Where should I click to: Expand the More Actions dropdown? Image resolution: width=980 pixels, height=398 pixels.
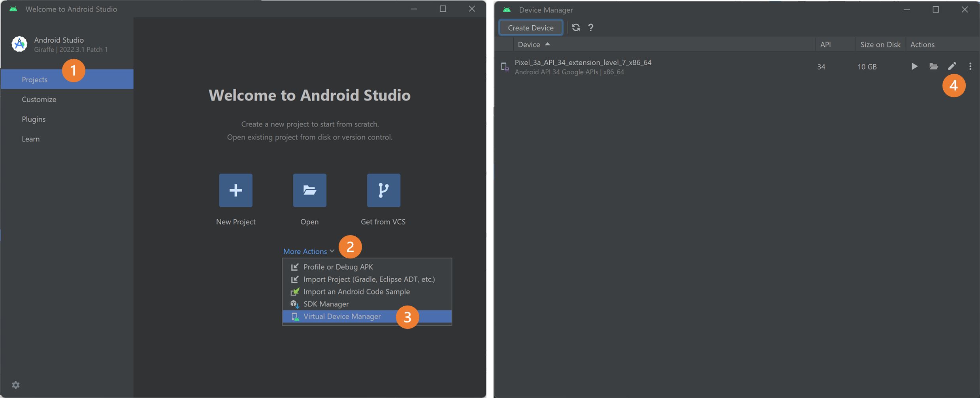[x=309, y=251]
